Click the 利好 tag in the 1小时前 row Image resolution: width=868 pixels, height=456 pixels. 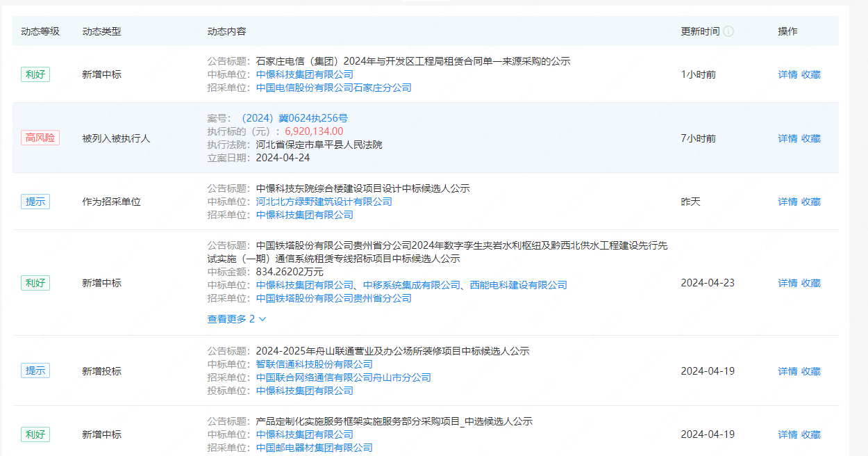35,74
